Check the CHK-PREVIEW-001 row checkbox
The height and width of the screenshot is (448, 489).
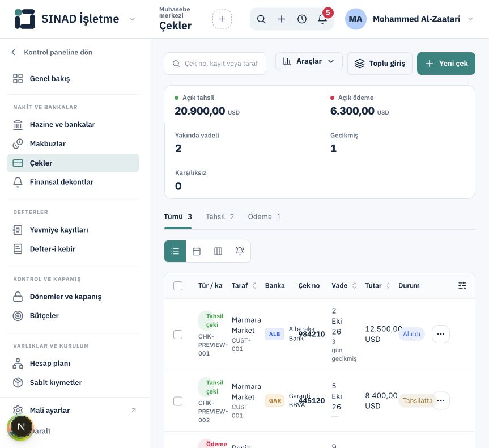[178, 335]
